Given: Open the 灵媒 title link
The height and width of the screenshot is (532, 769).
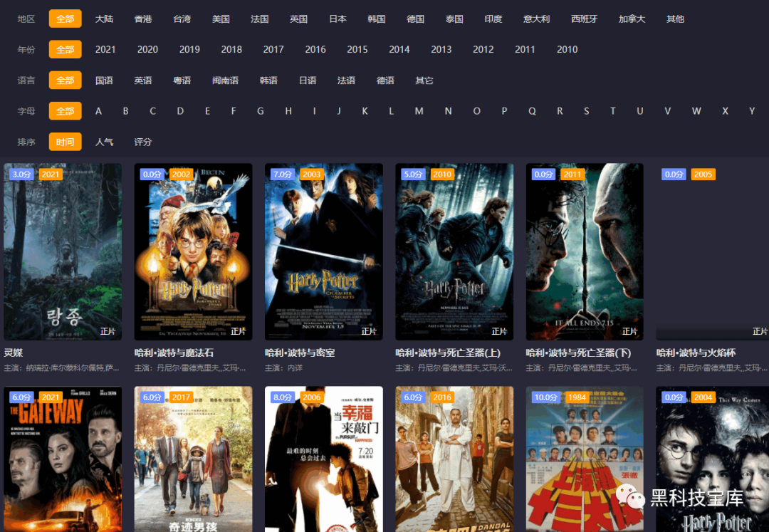Looking at the screenshot, I should (x=14, y=353).
